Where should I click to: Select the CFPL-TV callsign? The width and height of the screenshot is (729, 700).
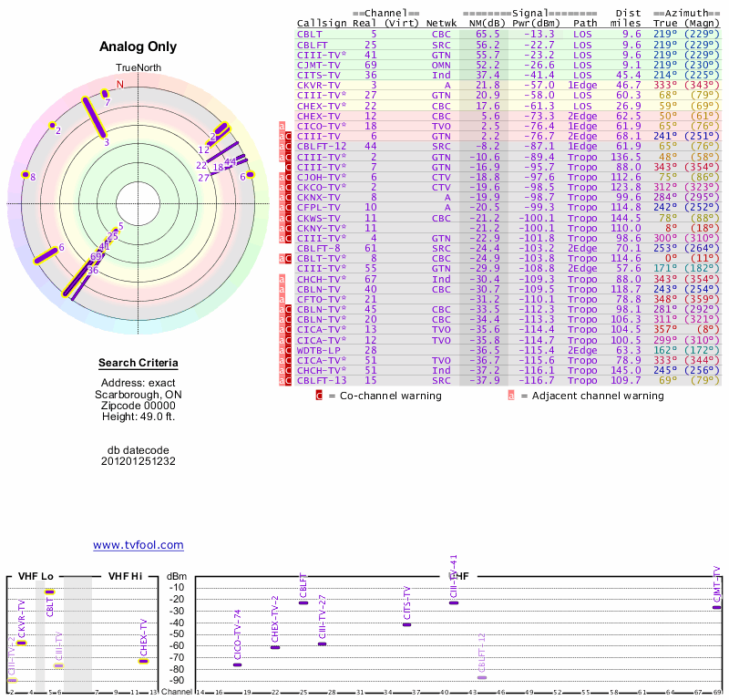318,208
